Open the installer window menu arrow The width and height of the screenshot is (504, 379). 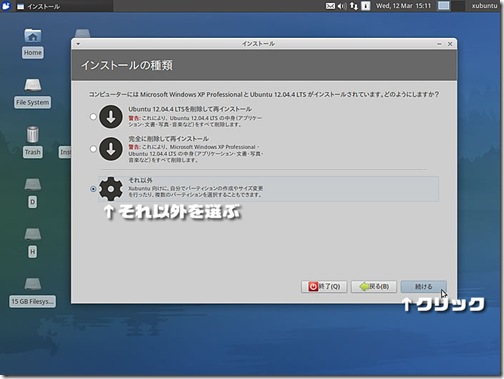[78, 44]
